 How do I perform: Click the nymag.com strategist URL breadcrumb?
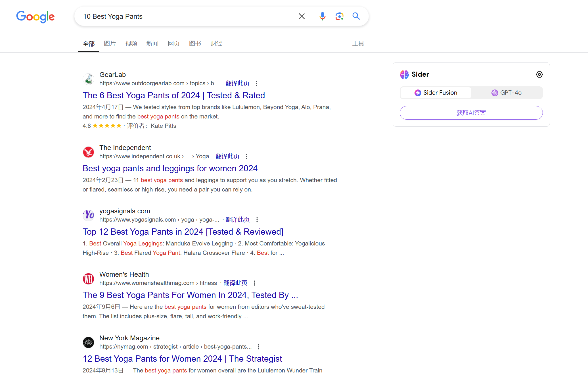(x=175, y=347)
